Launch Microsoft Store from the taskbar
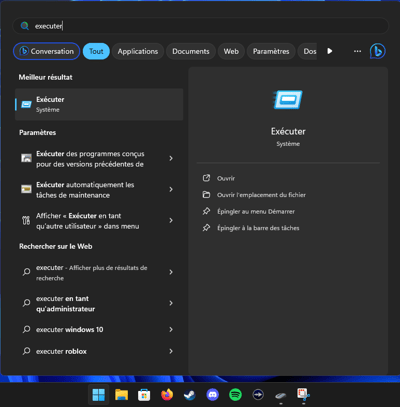Image resolution: width=400 pixels, height=407 pixels. pos(144,395)
